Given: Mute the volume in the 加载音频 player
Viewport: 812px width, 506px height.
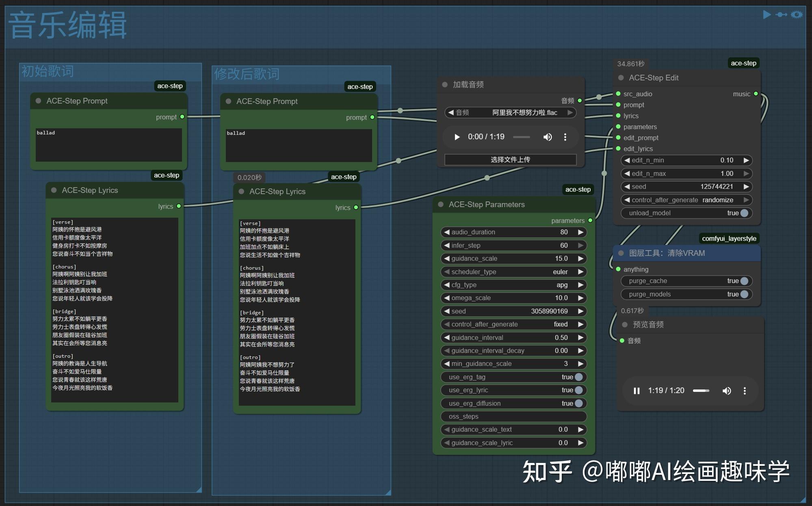Looking at the screenshot, I should (548, 137).
